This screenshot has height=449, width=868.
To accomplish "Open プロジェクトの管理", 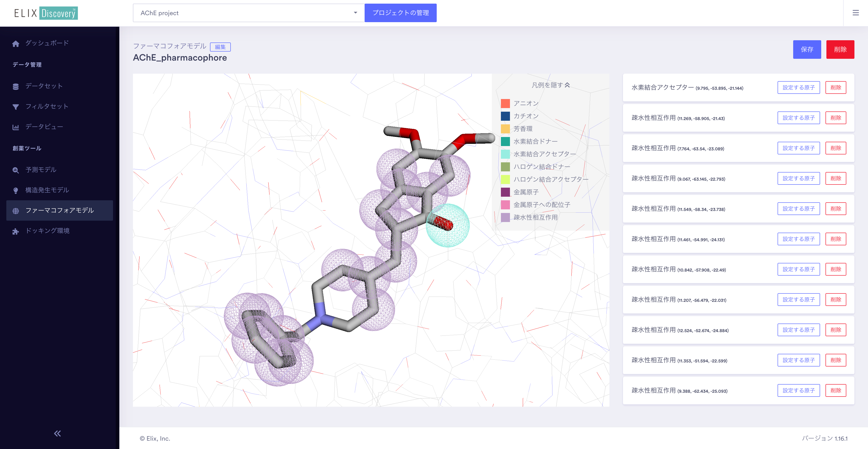I will 401,13.
